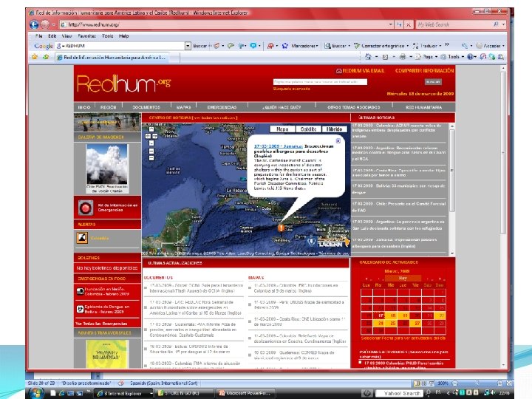Click the Add to Favorites star-plus icon
532x399 pixels.
tap(46, 57)
